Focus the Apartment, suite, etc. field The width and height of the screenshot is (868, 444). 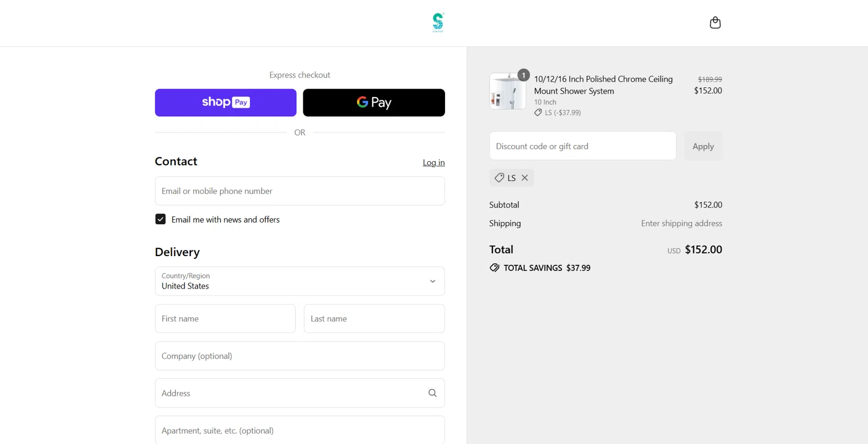click(300, 430)
